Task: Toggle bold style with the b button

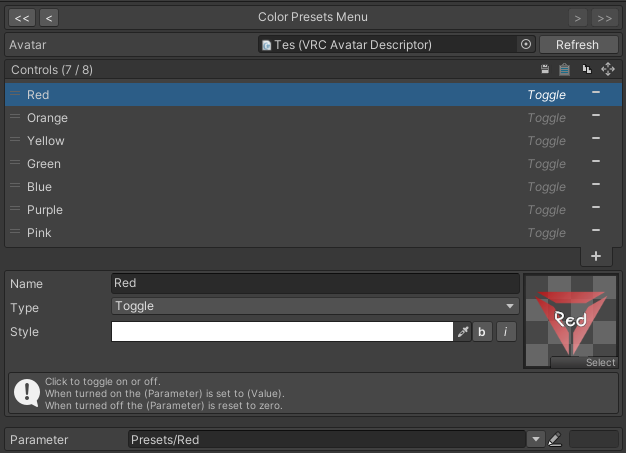Action: click(x=482, y=332)
